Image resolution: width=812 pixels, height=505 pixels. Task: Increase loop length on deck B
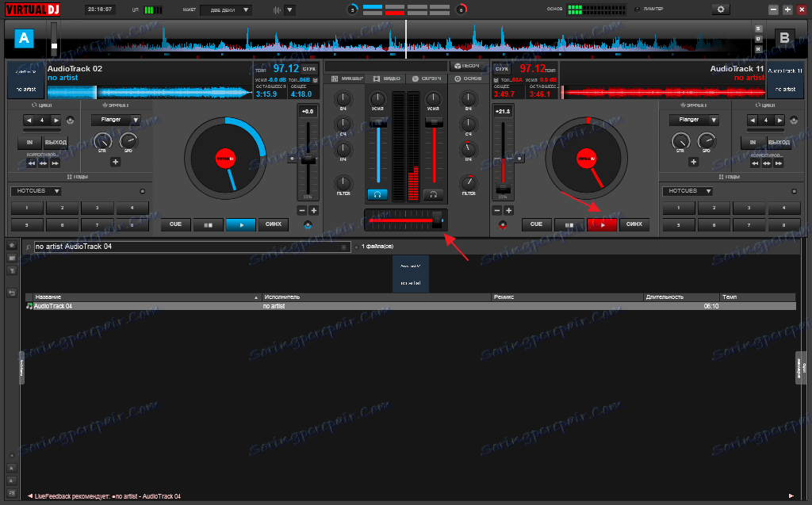[x=779, y=121]
